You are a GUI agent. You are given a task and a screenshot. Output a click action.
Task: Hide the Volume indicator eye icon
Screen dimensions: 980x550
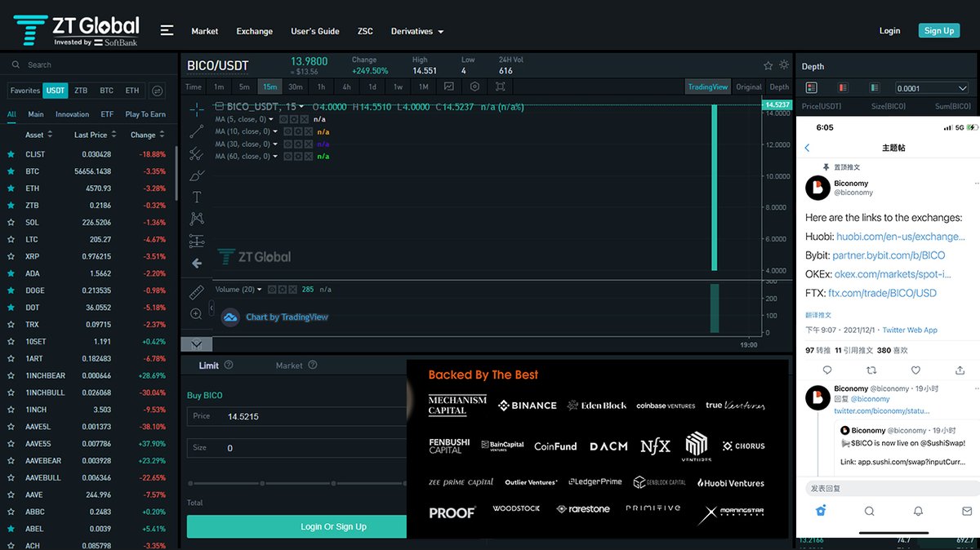coord(273,289)
